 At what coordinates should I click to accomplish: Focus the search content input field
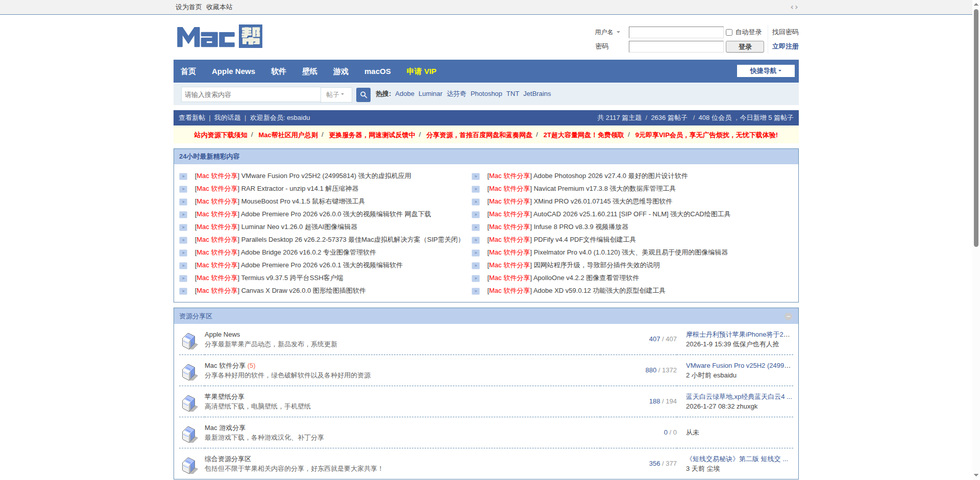click(251, 95)
